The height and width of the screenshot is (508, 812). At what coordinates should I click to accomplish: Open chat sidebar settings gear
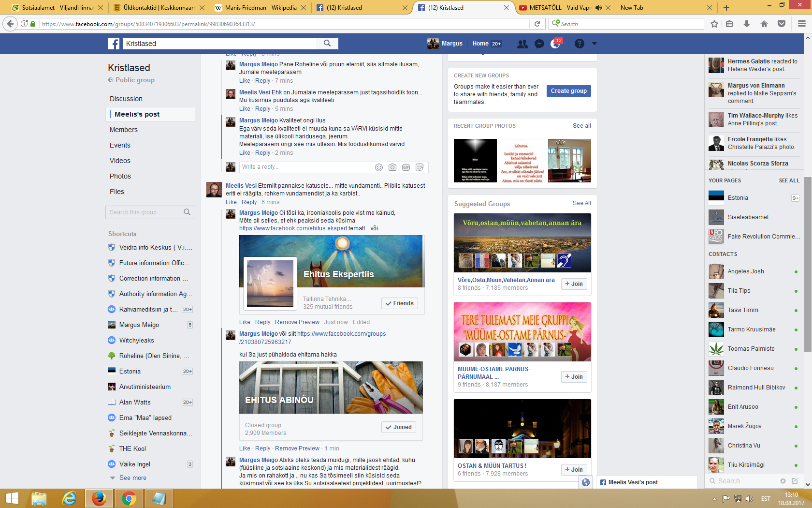(783, 481)
